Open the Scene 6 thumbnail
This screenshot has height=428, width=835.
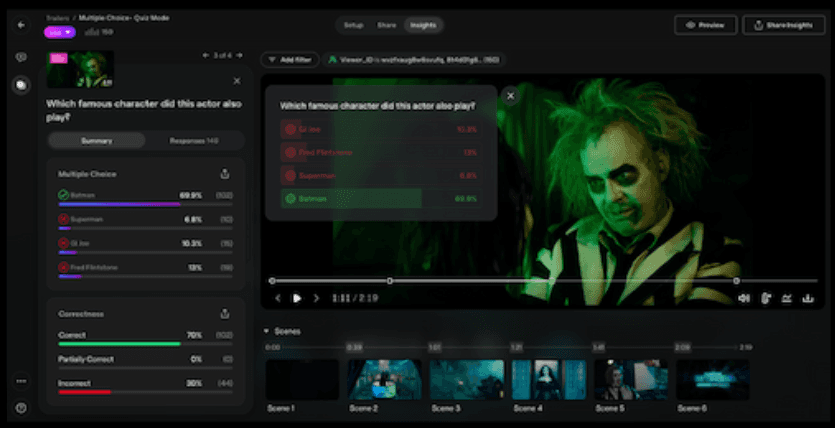(713, 380)
